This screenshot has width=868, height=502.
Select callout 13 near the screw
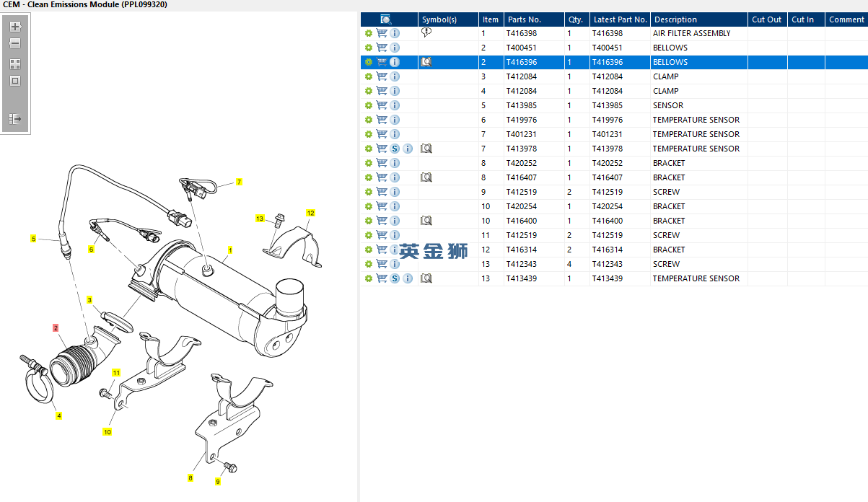coord(260,218)
